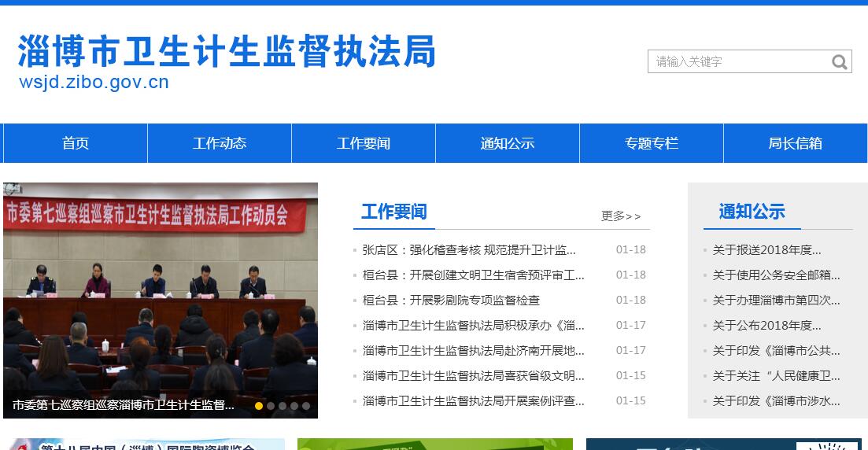The width and height of the screenshot is (868, 450).
Task: Open the 通知公示 sidebar heading
Action: (x=752, y=212)
